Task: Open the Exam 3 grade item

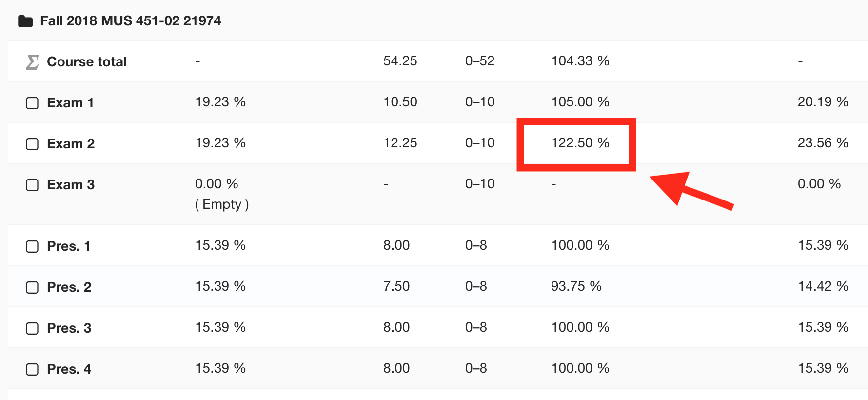Action: point(71,185)
